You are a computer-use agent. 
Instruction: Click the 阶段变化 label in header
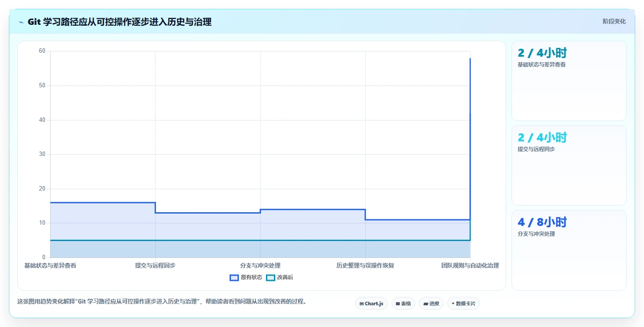tap(614, 21)
